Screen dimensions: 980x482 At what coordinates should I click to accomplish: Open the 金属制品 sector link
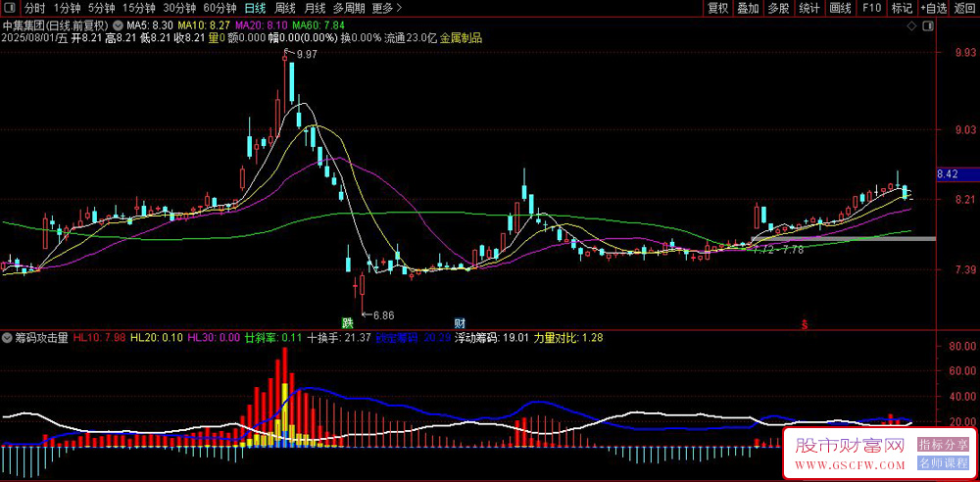pos(461,38)
